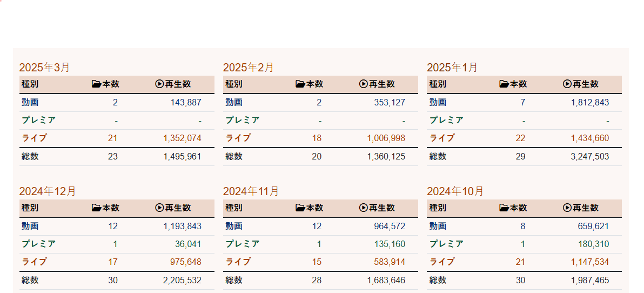Click total count 20 in 2025年2月 table

click(317, 157)
